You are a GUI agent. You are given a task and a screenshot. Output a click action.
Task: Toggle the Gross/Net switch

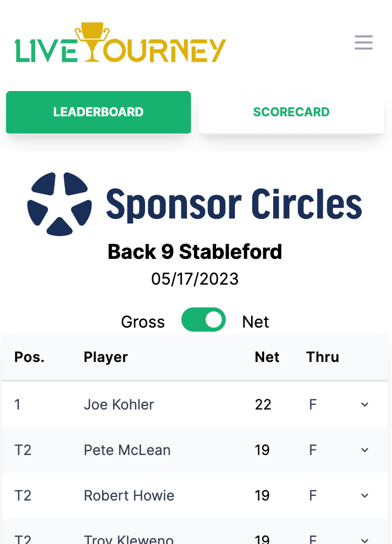[x=204, y=320]
